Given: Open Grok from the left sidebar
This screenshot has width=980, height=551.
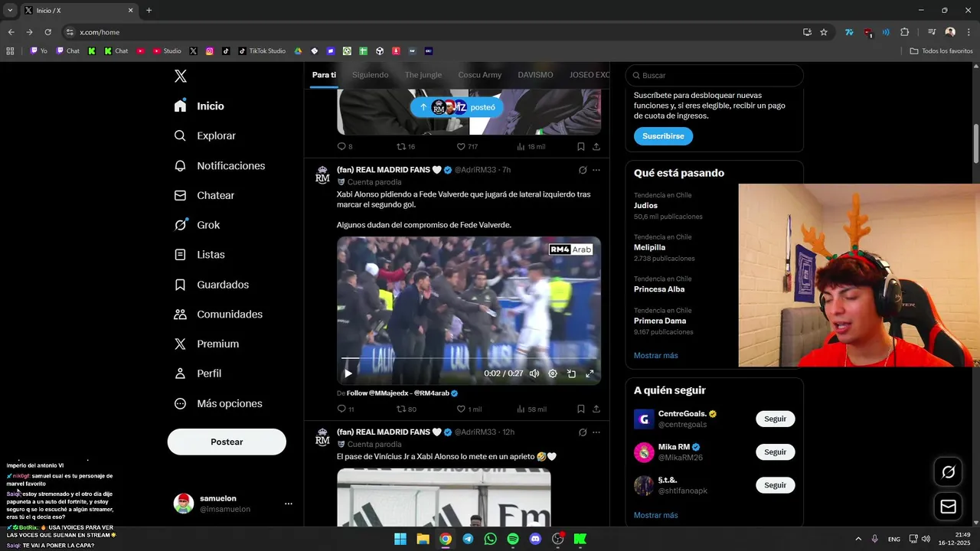Looking at the screenshot, I should 197,225.
